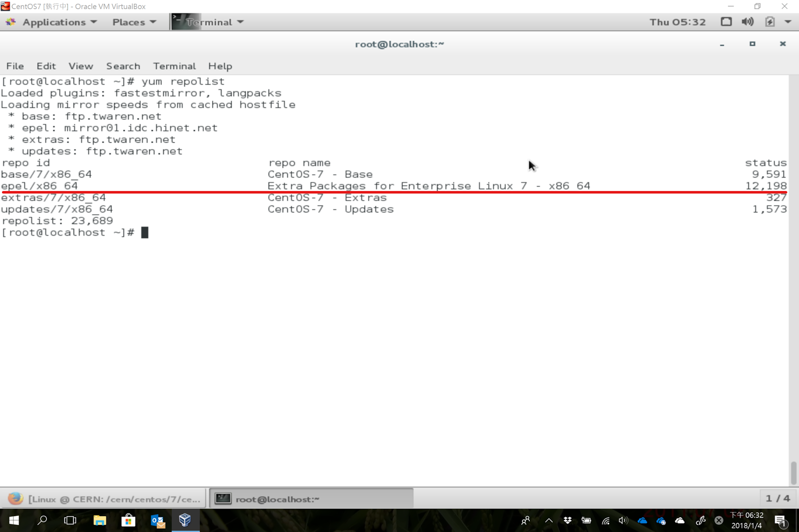Click the "base/7/x86_64" repo id
The image size is (799, 532).
pos(46,174)
